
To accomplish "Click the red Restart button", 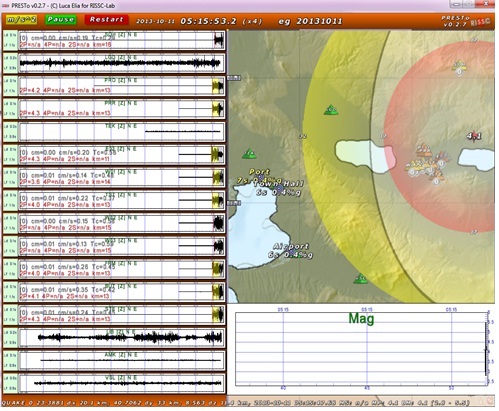I will 106,20.
